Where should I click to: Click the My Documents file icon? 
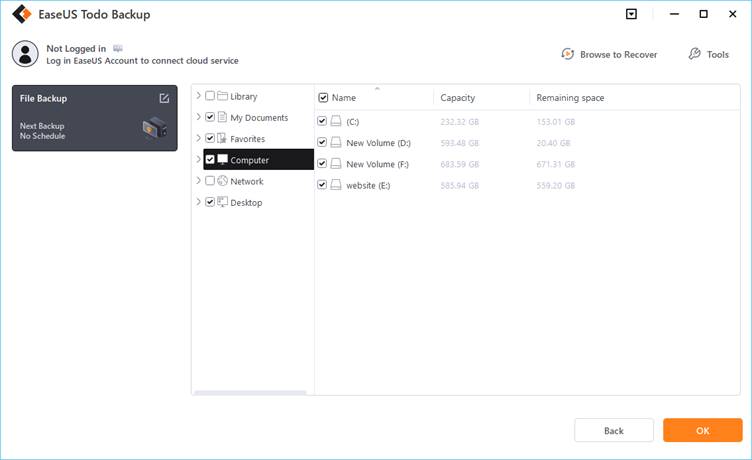click(222, 117)
